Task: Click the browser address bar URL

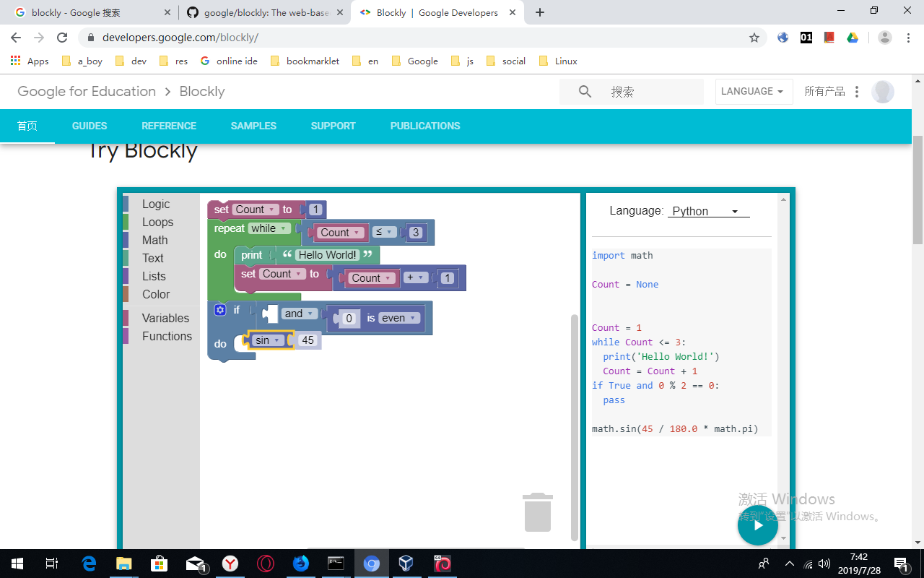Action: [x=180, y=38]
